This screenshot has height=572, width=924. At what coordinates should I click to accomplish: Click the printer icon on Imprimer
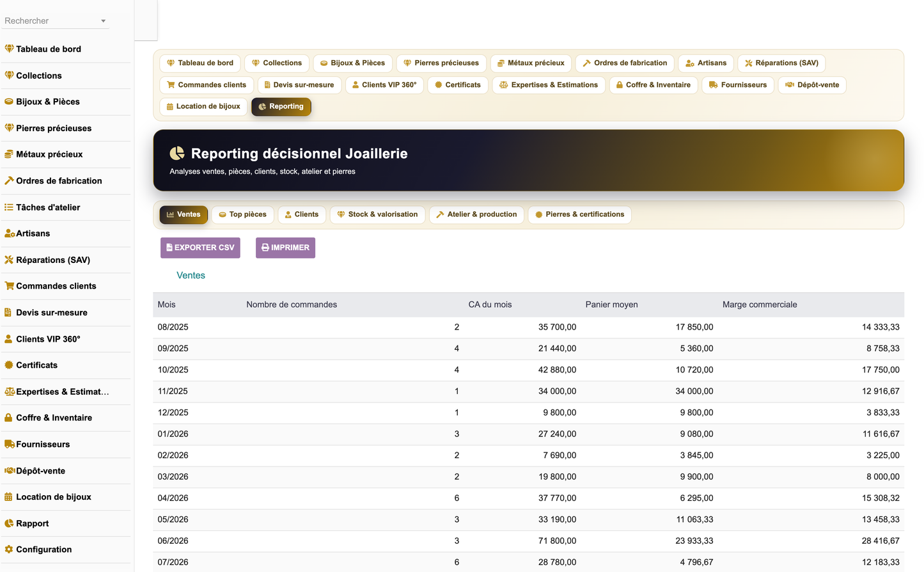(x=265, y=248)
